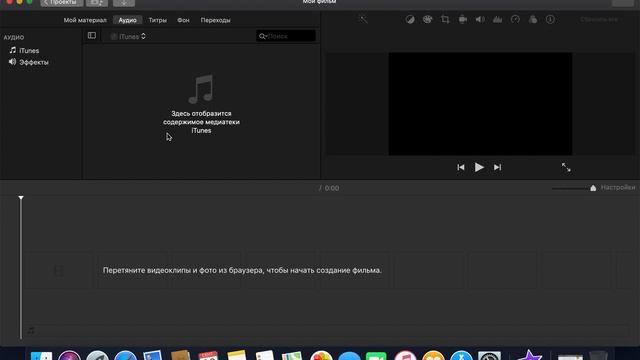Open the volume adjustment tool
This screenshot has width=640, height=360.
tap(480, 19)
